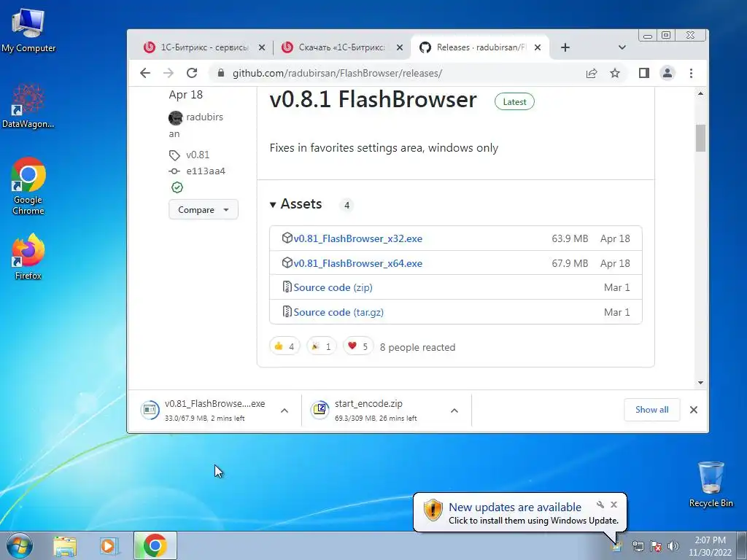
Task: Click the Chrome taskbar button
Action: point(155,545)
